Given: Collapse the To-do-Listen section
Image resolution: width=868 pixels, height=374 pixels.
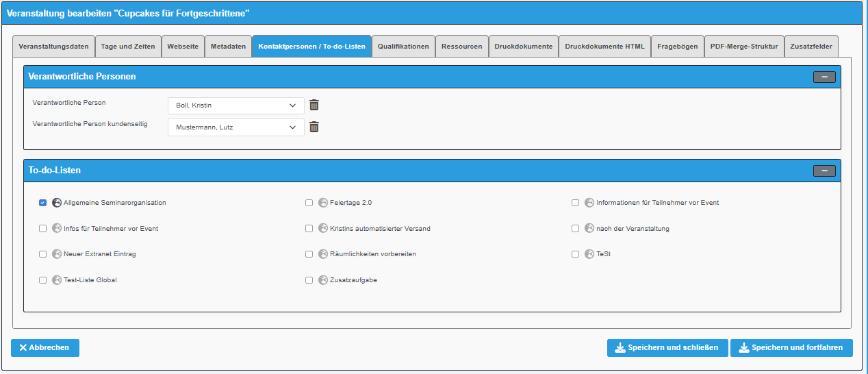Looking at the screenshot, I should [824, 171].
